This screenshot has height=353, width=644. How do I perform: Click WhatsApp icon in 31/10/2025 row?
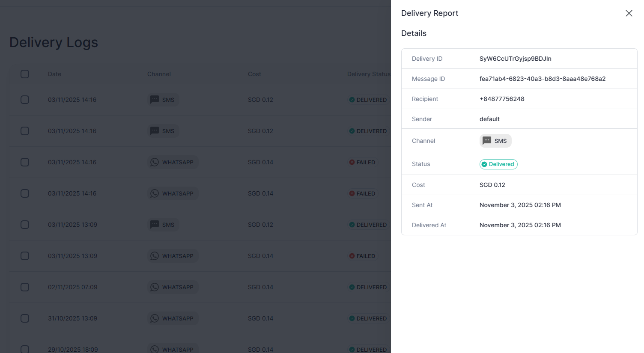[x=155, y=318]
